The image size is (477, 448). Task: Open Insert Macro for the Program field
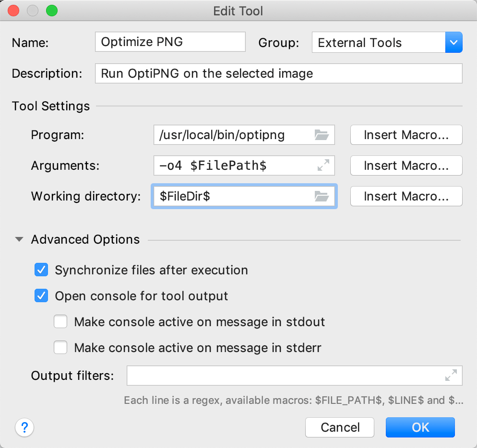tap(406, 135)
